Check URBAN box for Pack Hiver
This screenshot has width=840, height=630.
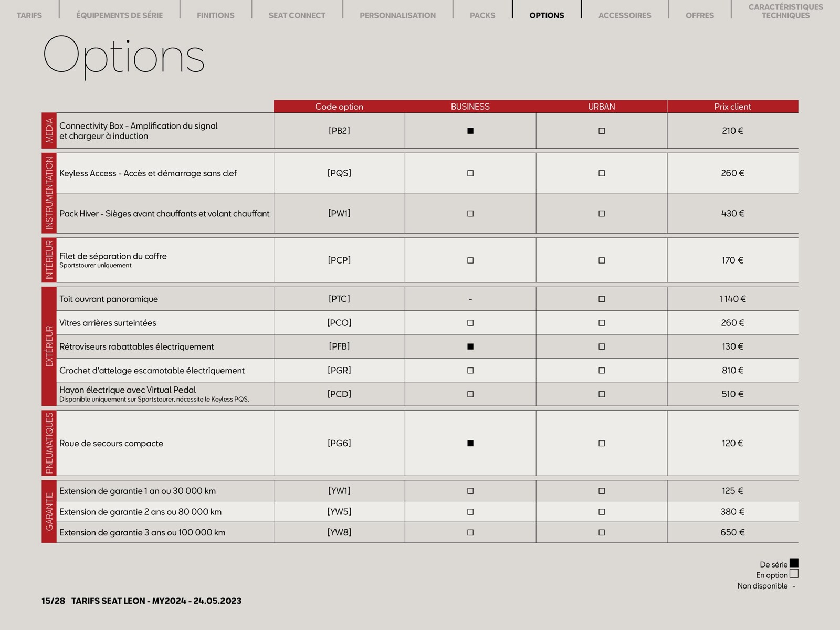[x=602, y=214]
